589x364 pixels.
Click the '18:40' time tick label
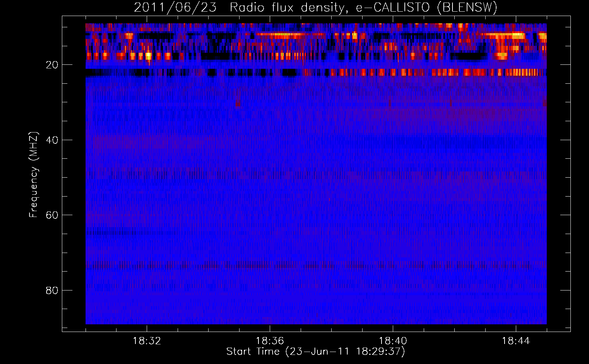point(393,341)
